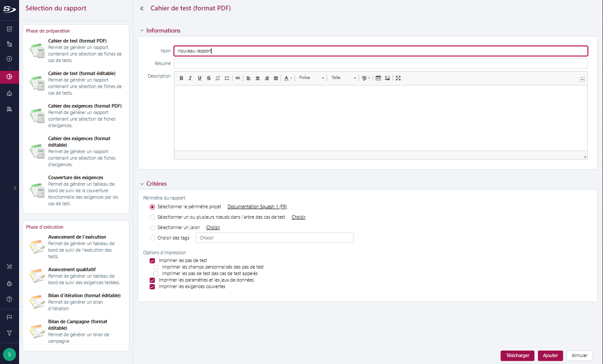Maximize the description editor to fullscreen

coord(398,78)
